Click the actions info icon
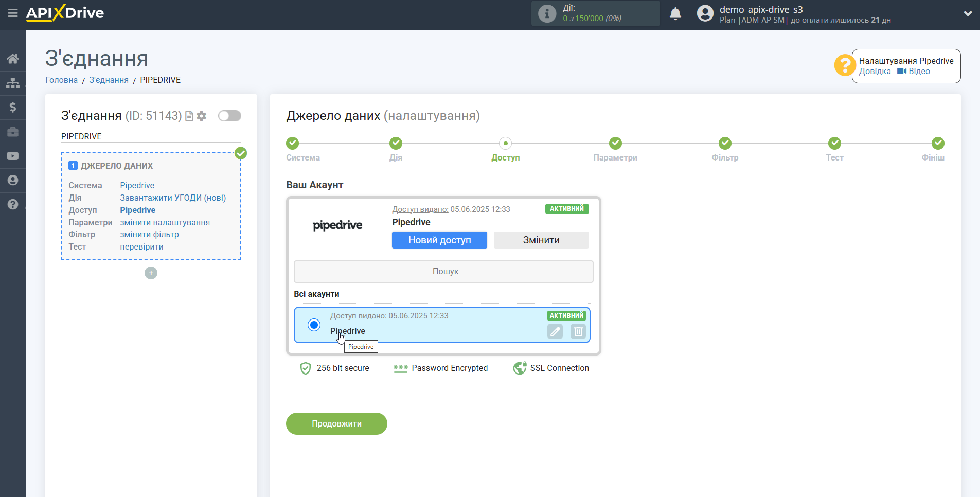 (x=547, y=13)
